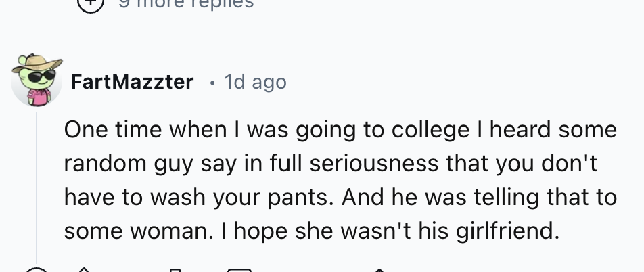Open the FartMazzter user profile link

132,83
